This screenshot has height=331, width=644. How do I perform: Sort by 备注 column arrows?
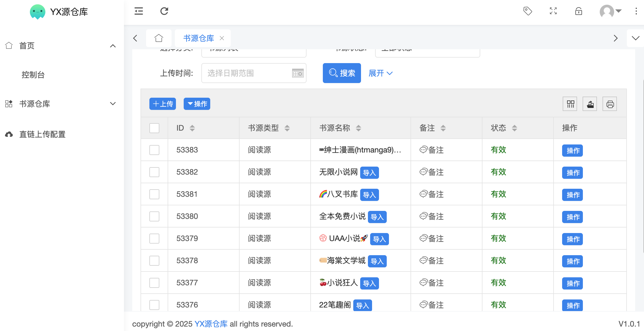(443, 128)
